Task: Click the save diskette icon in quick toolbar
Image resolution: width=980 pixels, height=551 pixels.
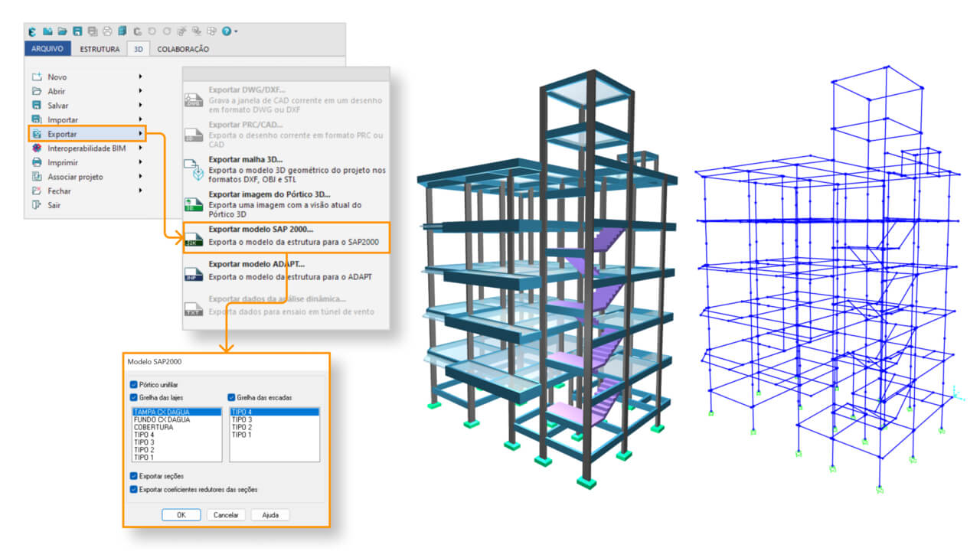Action: coord(77,31)
